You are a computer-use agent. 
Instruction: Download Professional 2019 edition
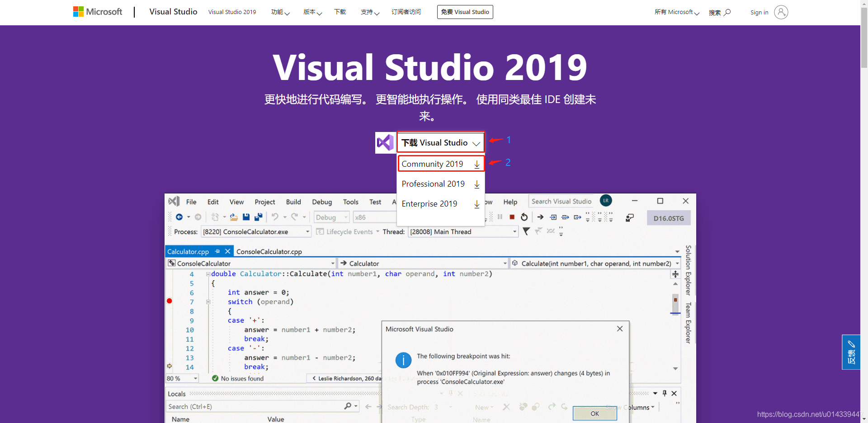tap(441, 184)
